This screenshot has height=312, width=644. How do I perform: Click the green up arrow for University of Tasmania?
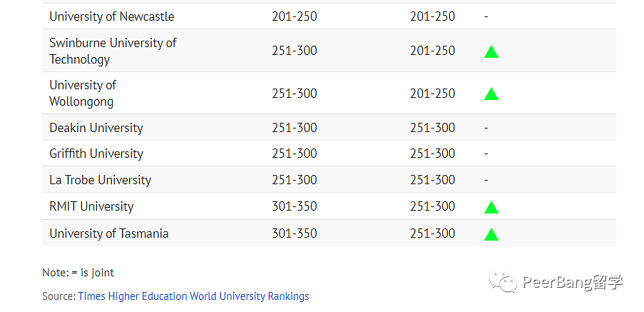coord(491,234)
